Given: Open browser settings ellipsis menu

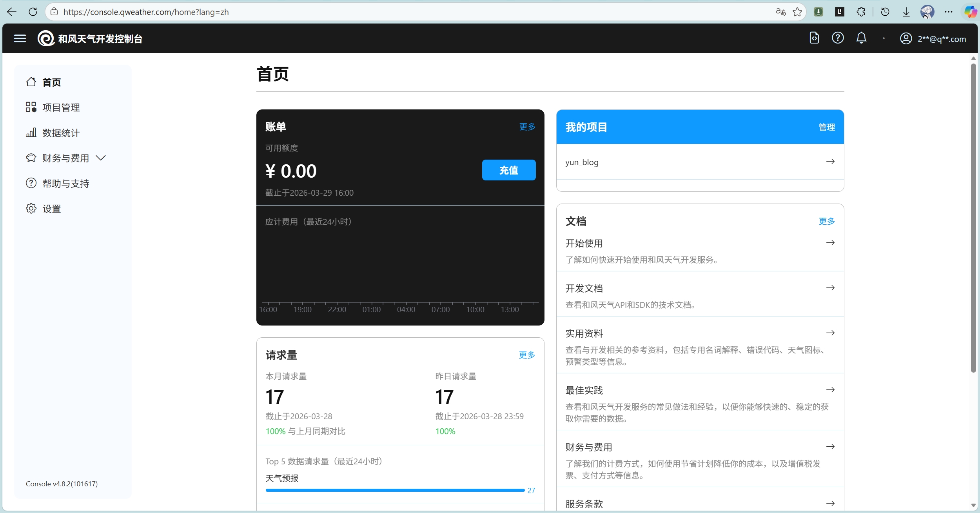Looking at the screenshot, I should pos(949,12).
